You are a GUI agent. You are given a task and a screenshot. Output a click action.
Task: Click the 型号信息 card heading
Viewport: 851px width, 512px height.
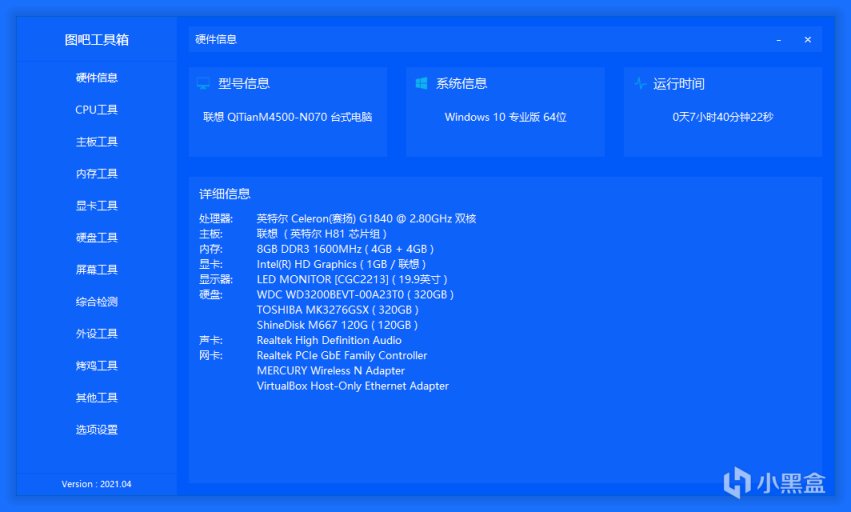244,84
